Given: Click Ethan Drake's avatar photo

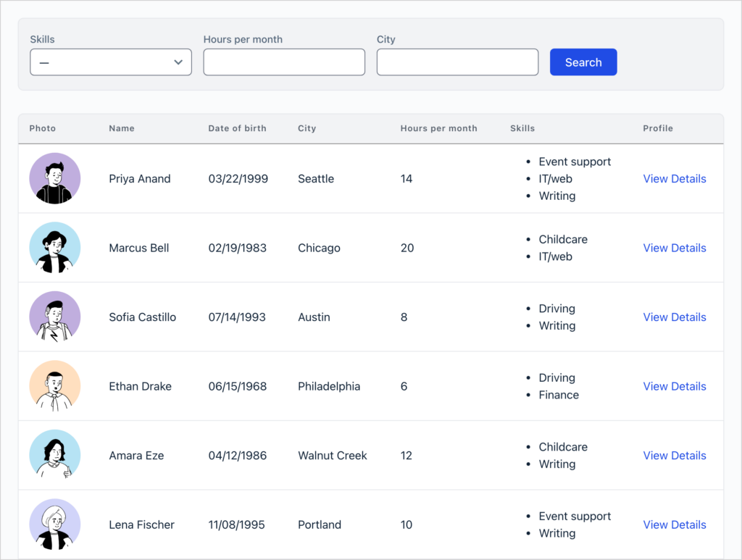Looking at the screenshot, I should coord(55,386).
